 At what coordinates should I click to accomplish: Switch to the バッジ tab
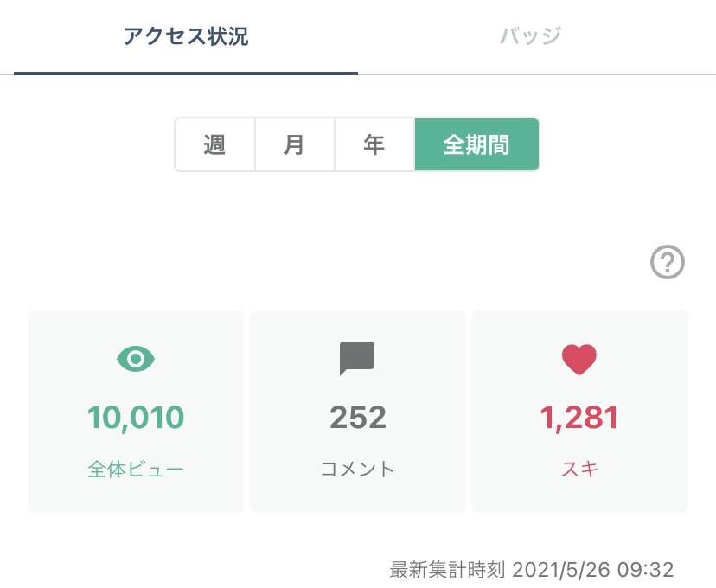pos(530,36)
